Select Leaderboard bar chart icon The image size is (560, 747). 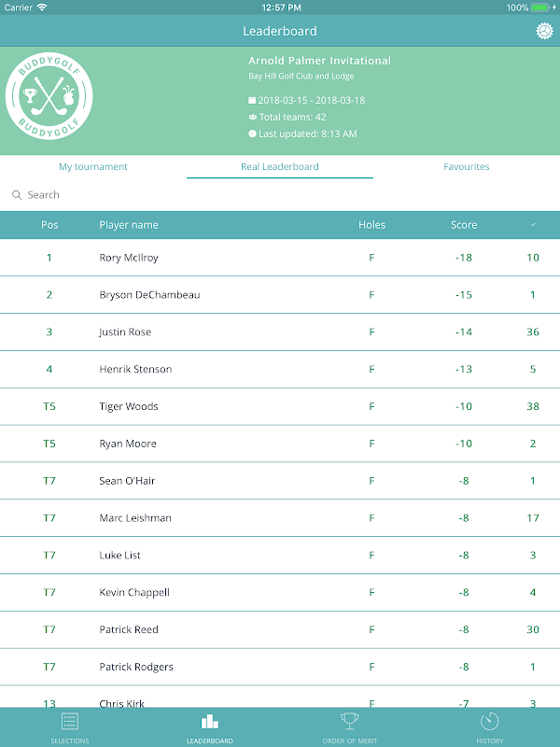pos(209,721)
